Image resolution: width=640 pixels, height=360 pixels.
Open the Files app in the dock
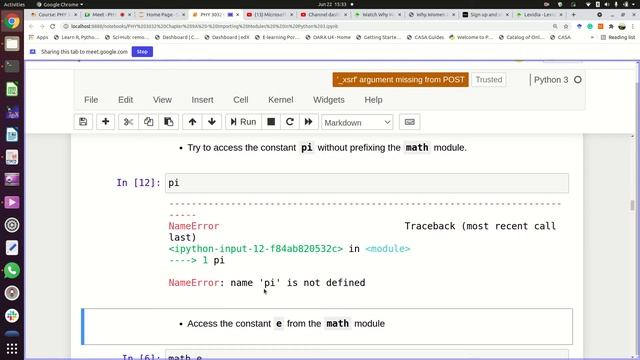point(12,44)
